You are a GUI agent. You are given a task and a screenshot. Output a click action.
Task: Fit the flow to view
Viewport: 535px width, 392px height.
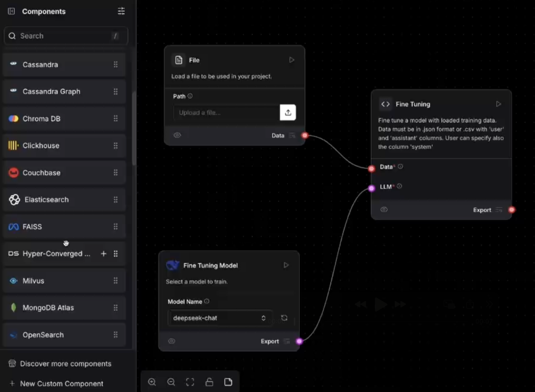[x=190, y=382]
